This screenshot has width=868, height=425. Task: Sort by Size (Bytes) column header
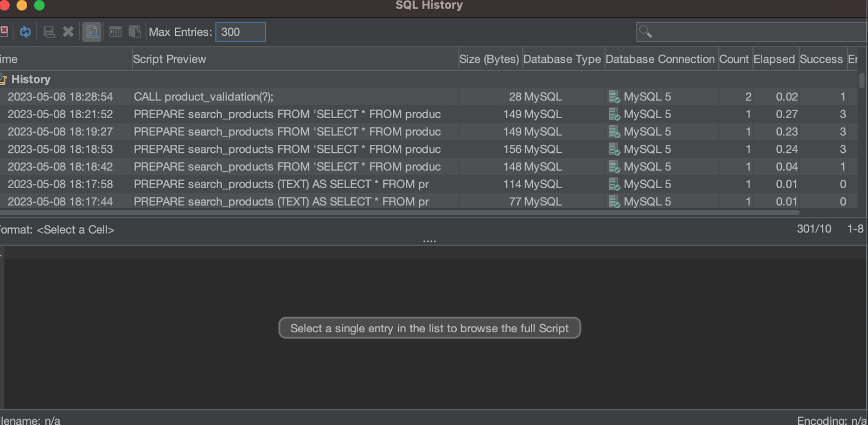click(489, 59)
